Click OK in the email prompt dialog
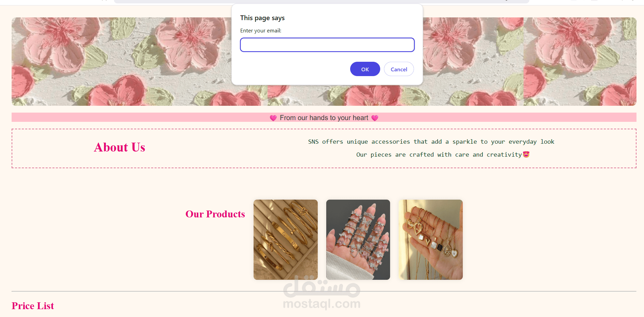Viewport: 644px width, 317px height. point(365,69)
